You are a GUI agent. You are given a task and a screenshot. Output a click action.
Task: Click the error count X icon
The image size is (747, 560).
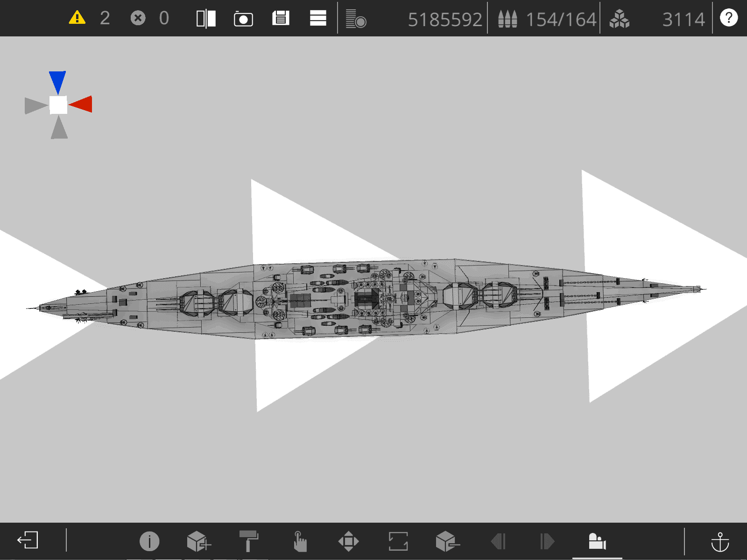[x=138, y=18]
